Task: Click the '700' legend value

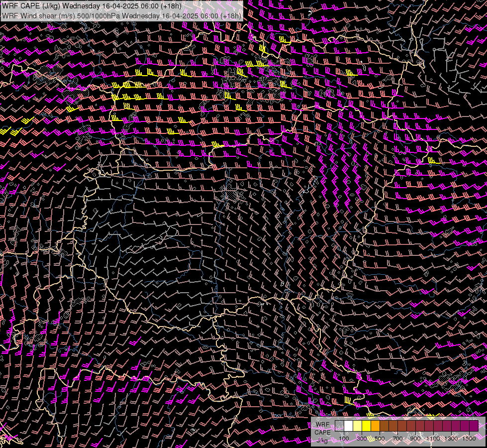Action: pyautogui.click(x=397, y=439)
